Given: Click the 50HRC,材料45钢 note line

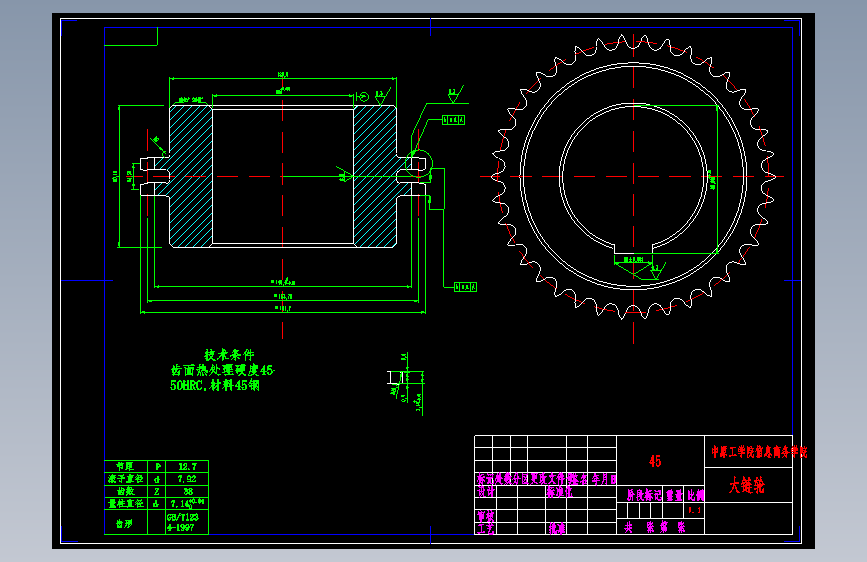Looking at the screenshot, I should (x=215, y=385).
